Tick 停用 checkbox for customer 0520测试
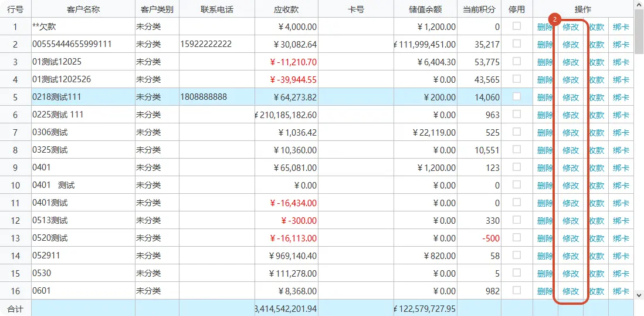 (517, 237)
